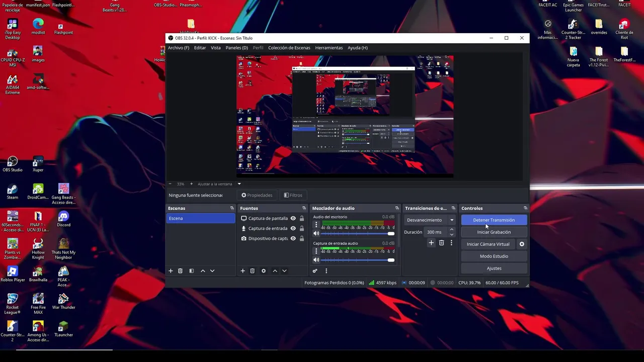The height and width of the screenshot is (362, 644).
Task: Move source down in Fuentes panel
Action: click(284, 271)
